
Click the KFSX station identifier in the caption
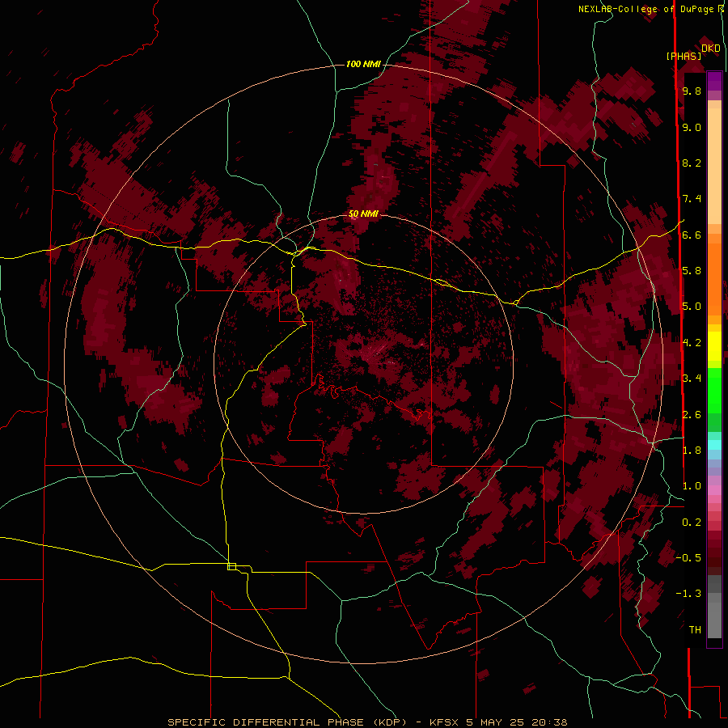click(x=445, y=722)
